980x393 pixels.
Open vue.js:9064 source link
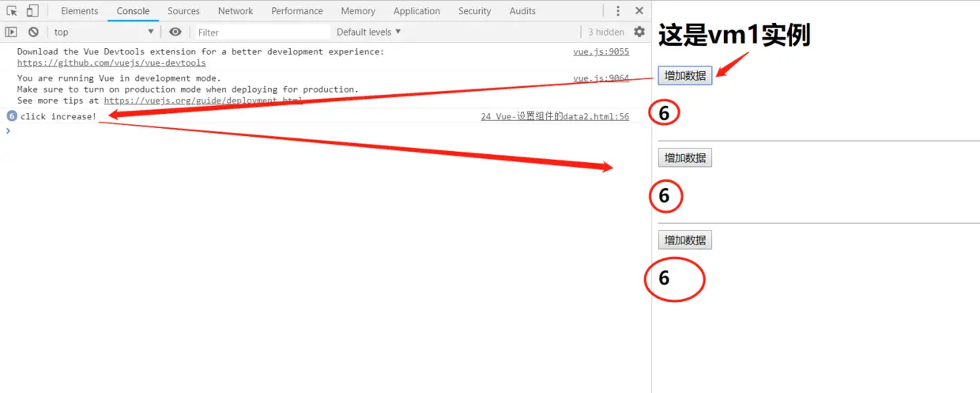[x=601, y=78]
